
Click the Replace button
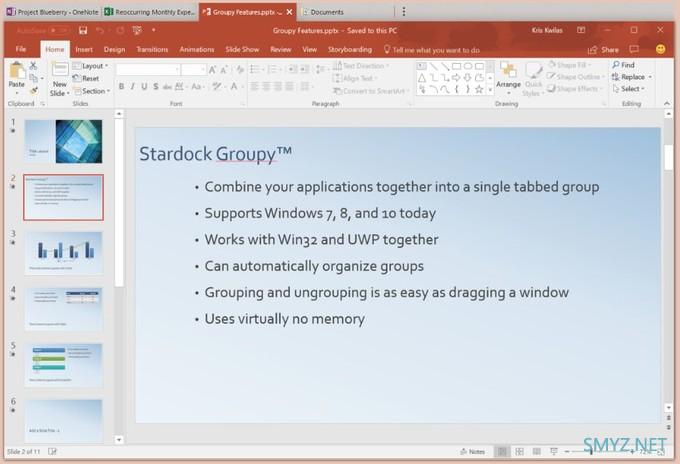pyautogui.click(x=632, y=77)
